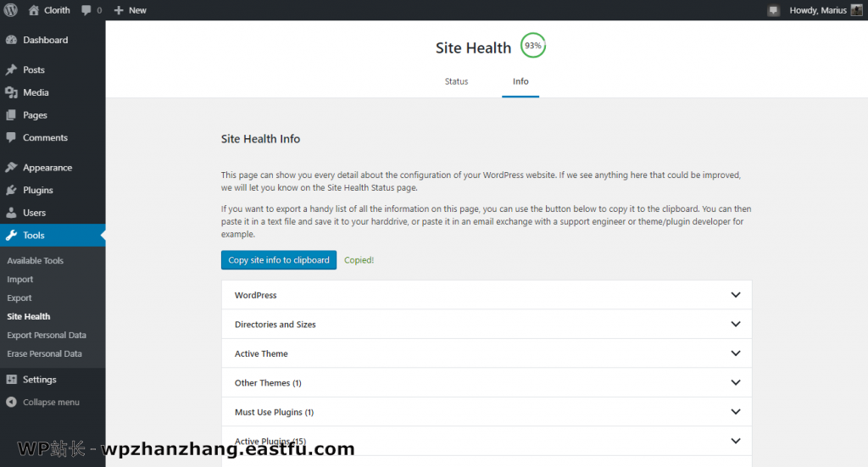Click the Active Theme heading text

point(261,353)
